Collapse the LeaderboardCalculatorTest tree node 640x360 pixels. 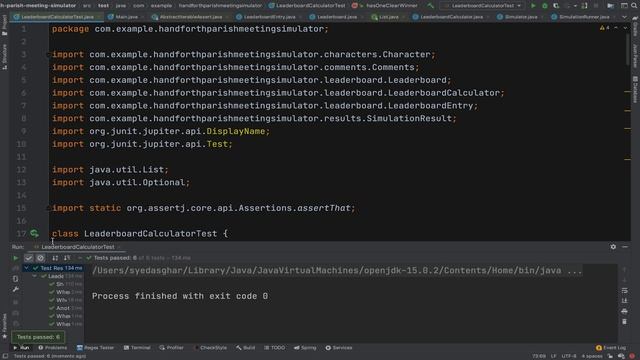coord(35,276)
